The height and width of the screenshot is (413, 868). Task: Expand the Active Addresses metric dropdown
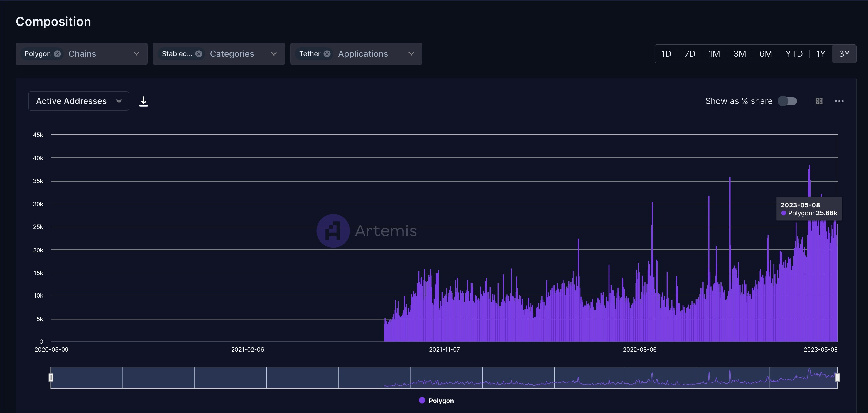coord(79,101)
